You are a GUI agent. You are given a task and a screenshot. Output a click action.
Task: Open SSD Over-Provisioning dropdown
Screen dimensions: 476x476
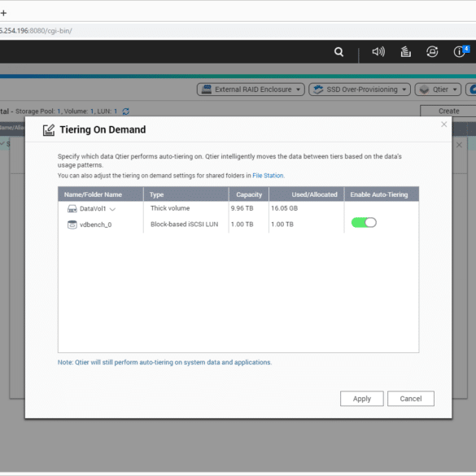[x=360, y=90]
